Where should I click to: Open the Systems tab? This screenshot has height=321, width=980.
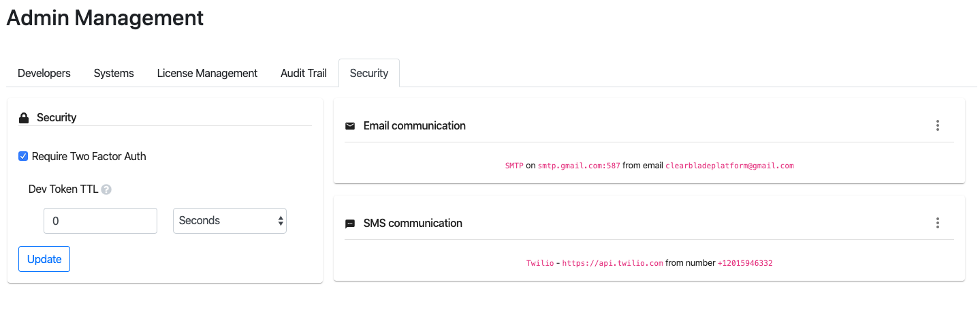point(114,73)
